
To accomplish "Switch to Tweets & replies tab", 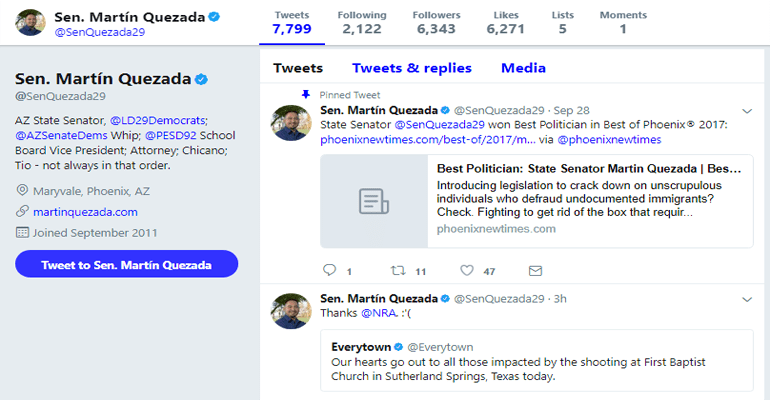I will (411, 68).
